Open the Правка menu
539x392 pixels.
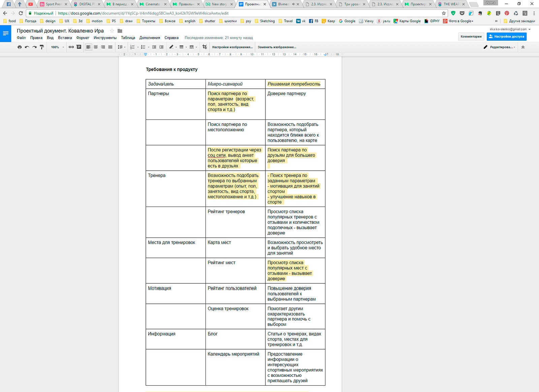pyautogui.click(x=36, y=38)
